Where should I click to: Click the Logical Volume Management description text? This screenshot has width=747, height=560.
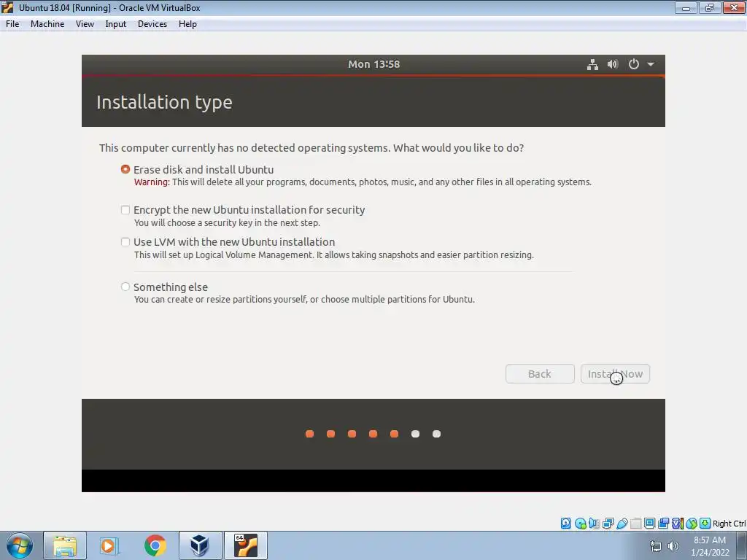click(333, 254)
